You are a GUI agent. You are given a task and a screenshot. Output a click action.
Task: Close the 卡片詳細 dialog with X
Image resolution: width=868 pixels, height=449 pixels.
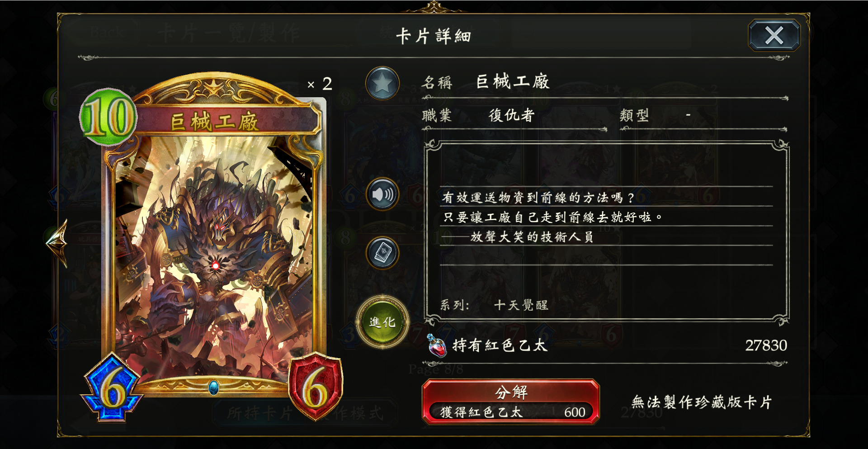tap(774, 35)
